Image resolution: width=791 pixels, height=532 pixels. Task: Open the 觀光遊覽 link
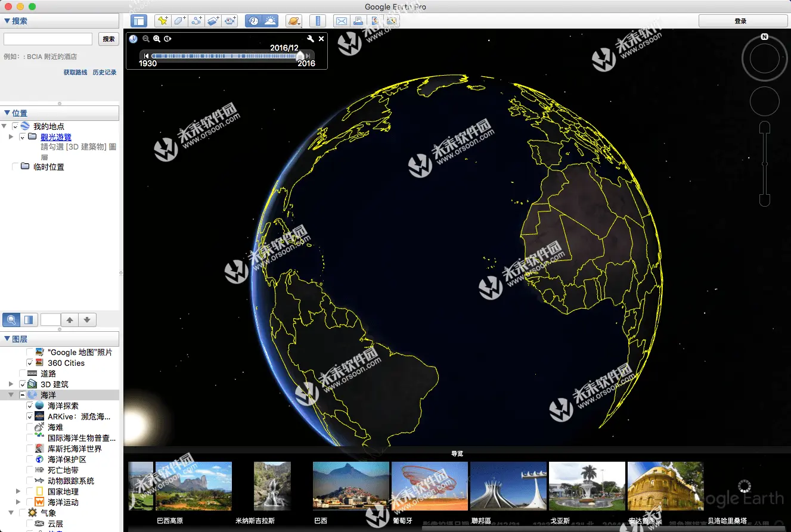pyautogui.click(x=56, y=137)
